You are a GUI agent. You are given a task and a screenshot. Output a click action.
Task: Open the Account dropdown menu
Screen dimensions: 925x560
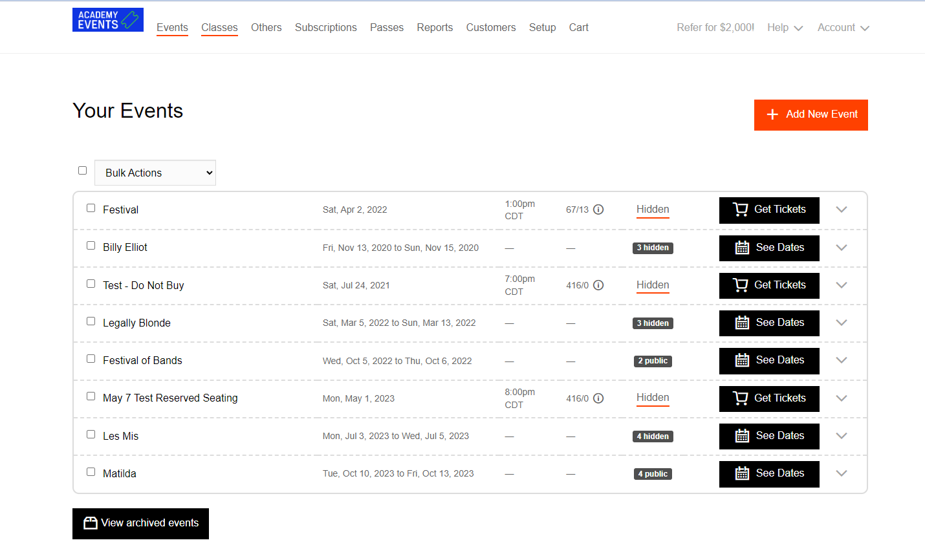[x=843, y=27]
